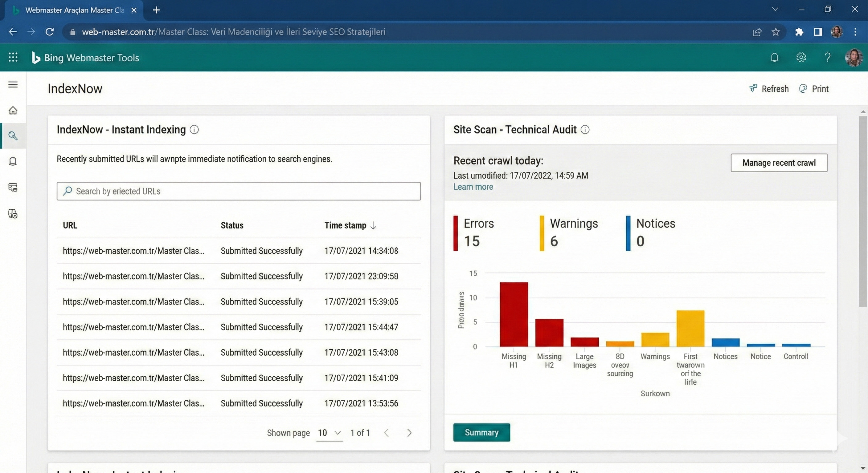Open the rows per page dropdown
This screenshot has width=868, height=473.
[329, 433]
